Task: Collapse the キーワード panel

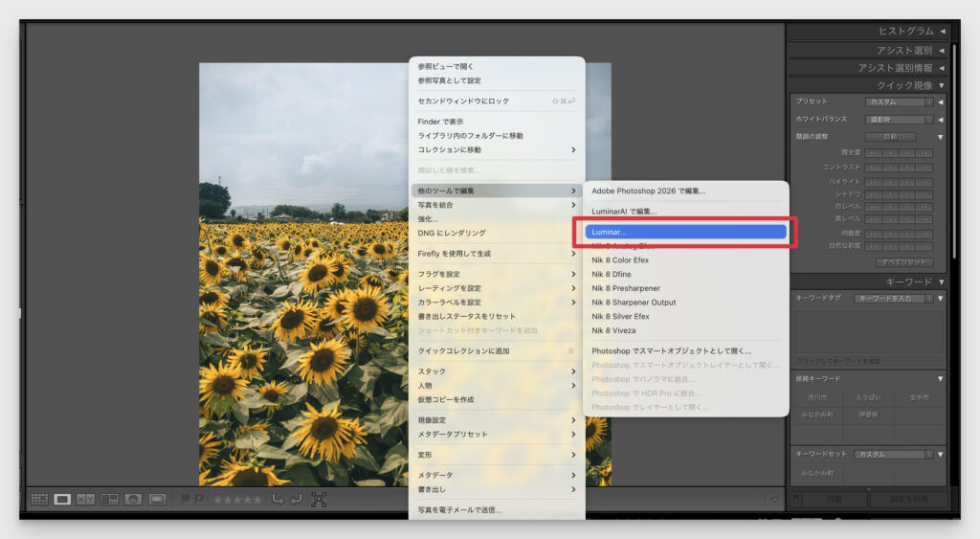Action: pyautogui.click(x=942, y=282)
